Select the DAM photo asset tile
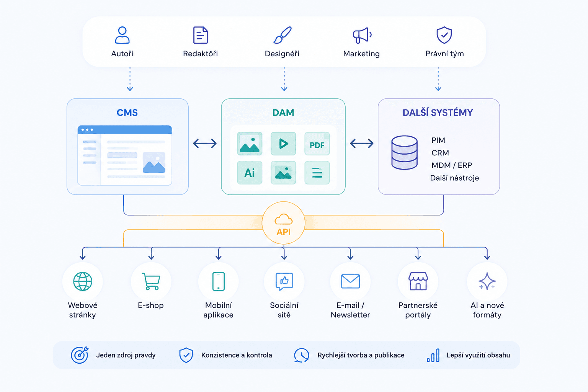The width and height of the screenshot is (588, 392). click(250, 144)
